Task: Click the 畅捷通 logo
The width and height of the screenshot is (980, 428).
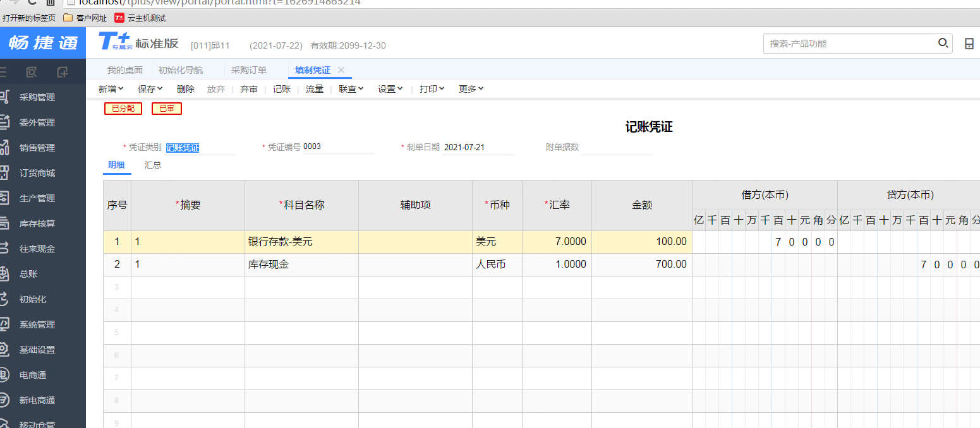Action: (x=43, y=43)
